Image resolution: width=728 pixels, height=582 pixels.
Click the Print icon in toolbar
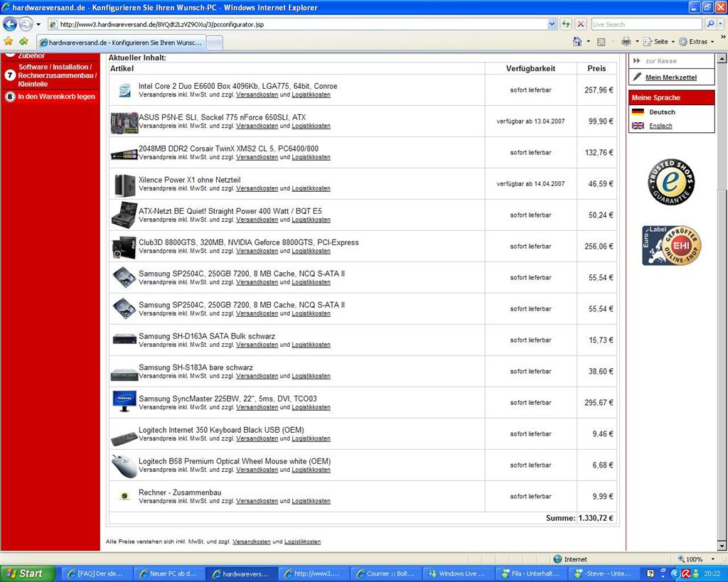626,42
